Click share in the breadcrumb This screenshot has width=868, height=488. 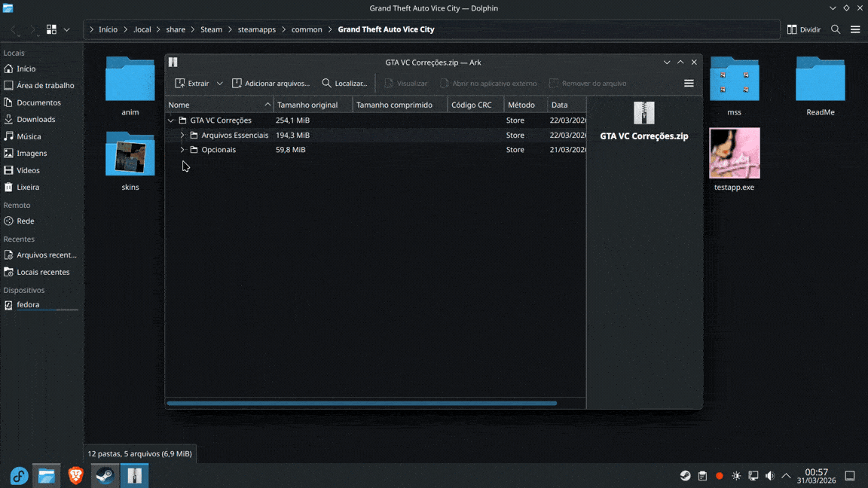coord(176,29)
